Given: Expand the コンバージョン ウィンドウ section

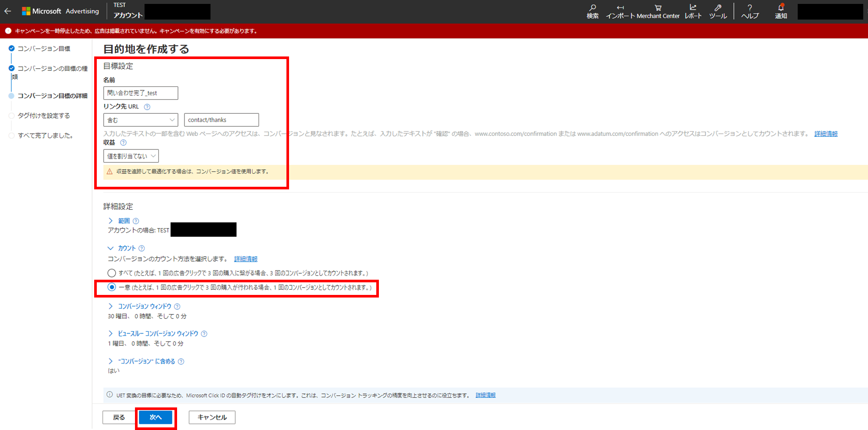Looking at the screenshot, I should [x=110, y=307].
